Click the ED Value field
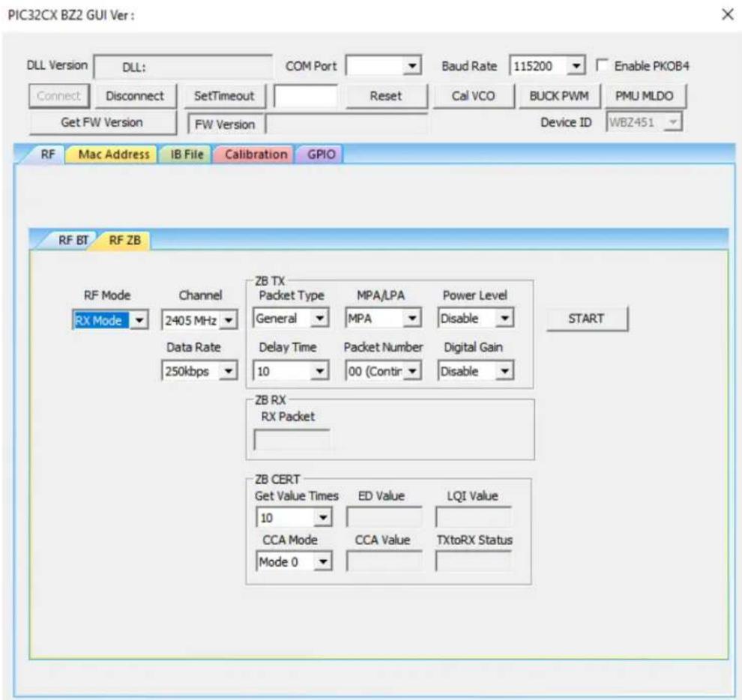 point(384,517)
